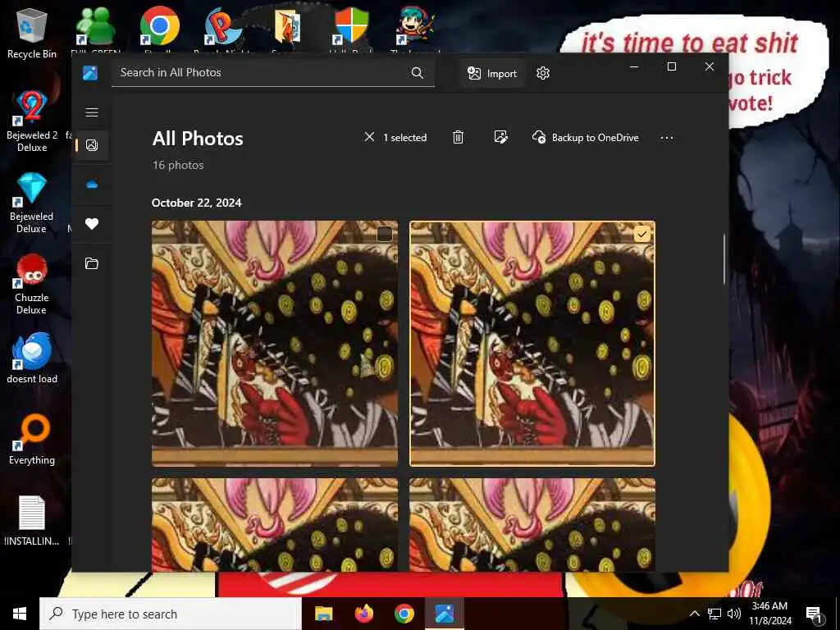Viewport: 840px width, 630px height.
Task: Delete selected photo with trash icon
Action: point(458,137)
